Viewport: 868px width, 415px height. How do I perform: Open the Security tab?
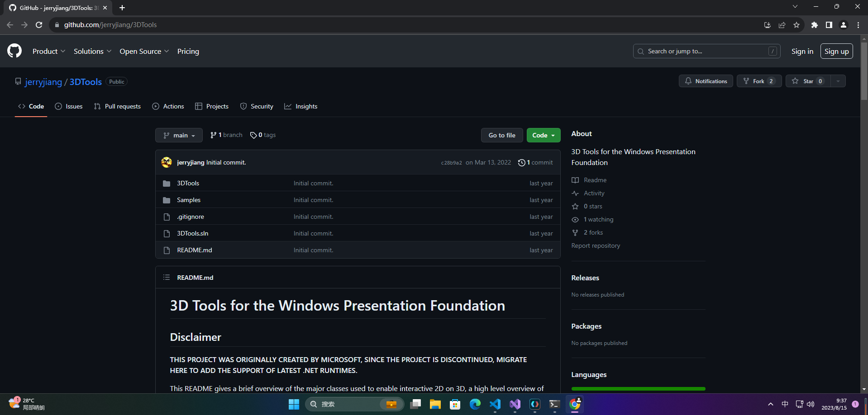pos(257,106)
